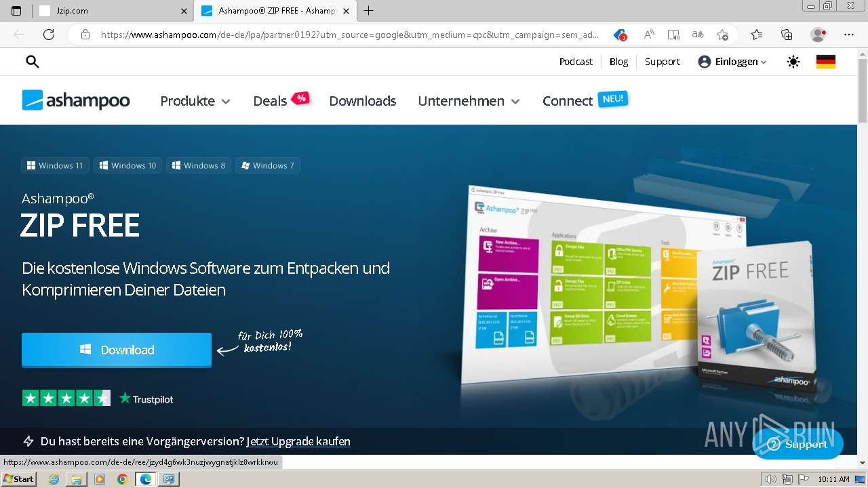Open the last taskbar app icon
The image size is (868, 488).
(169, 479)
